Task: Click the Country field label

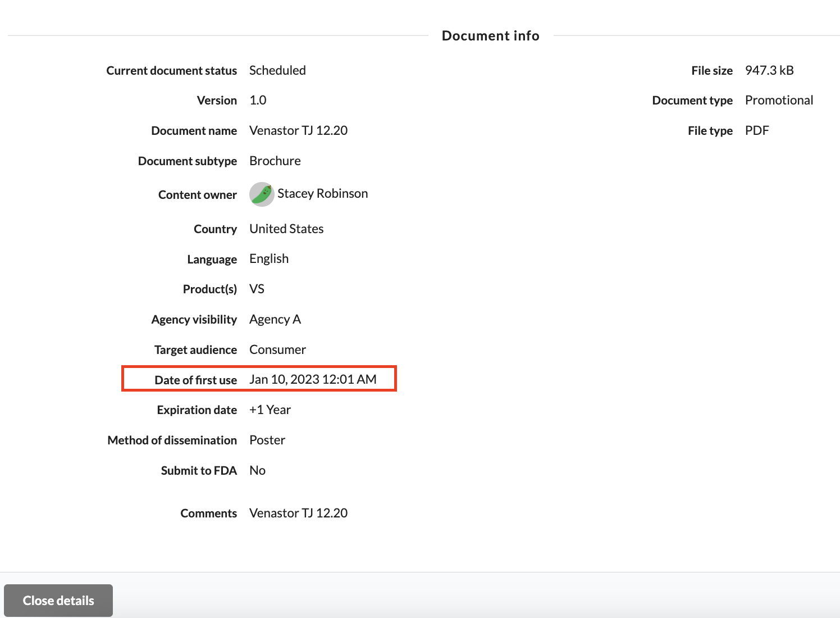Action: tap(216, 229)
